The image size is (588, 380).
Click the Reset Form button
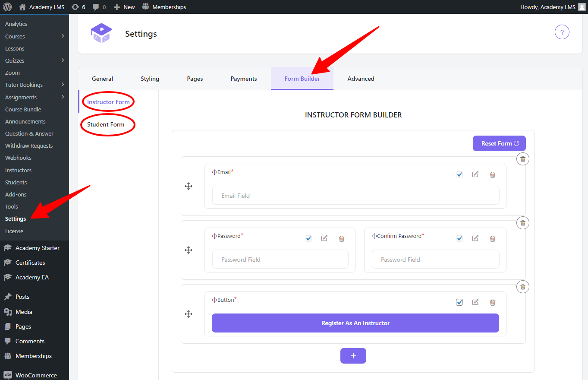[499, 143]
